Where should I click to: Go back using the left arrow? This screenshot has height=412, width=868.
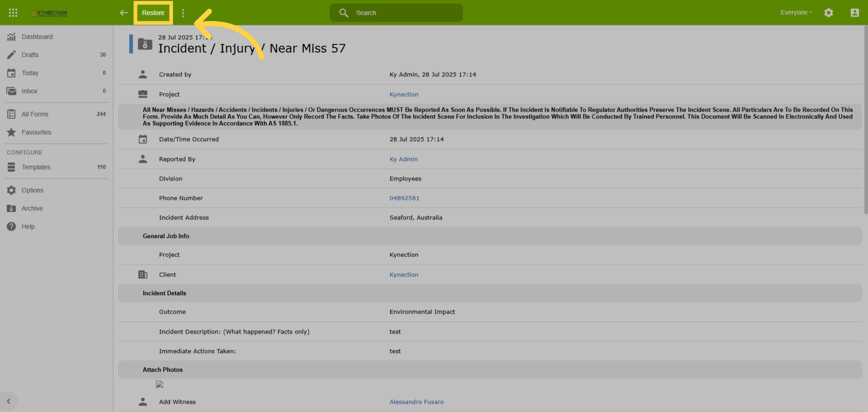124,13
